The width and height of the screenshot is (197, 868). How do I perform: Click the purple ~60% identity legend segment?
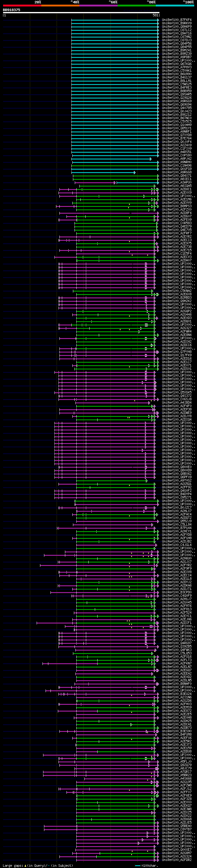(x=98, y=6)
